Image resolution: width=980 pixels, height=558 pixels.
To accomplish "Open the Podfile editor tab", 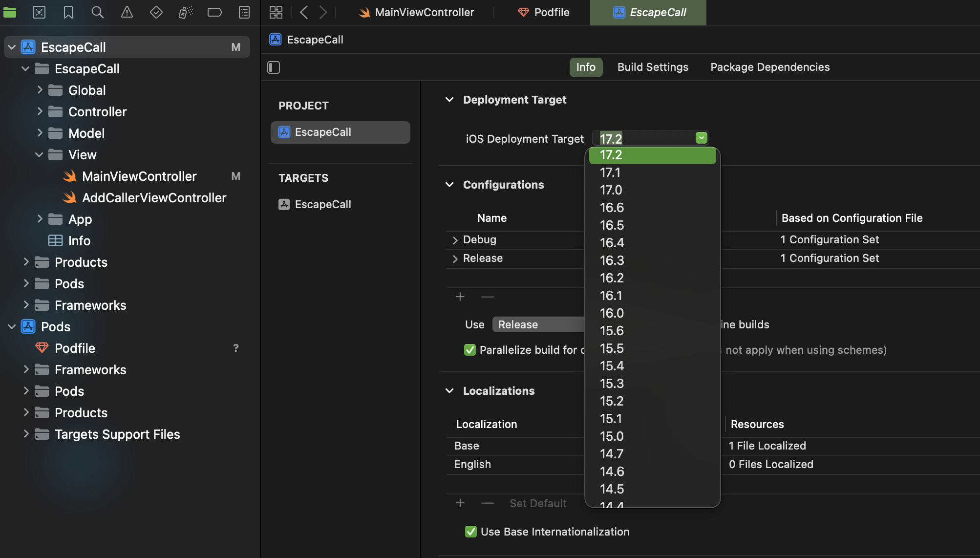I will [x=543, y=12].
